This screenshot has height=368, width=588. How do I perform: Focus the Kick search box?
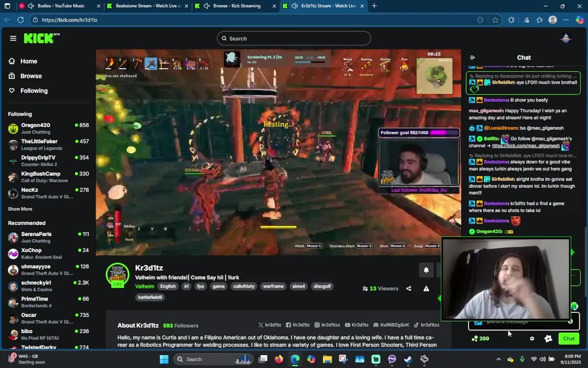coord(293,38)
